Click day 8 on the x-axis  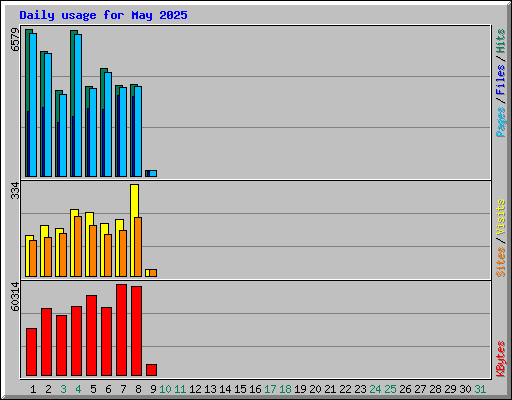[138, 389]
